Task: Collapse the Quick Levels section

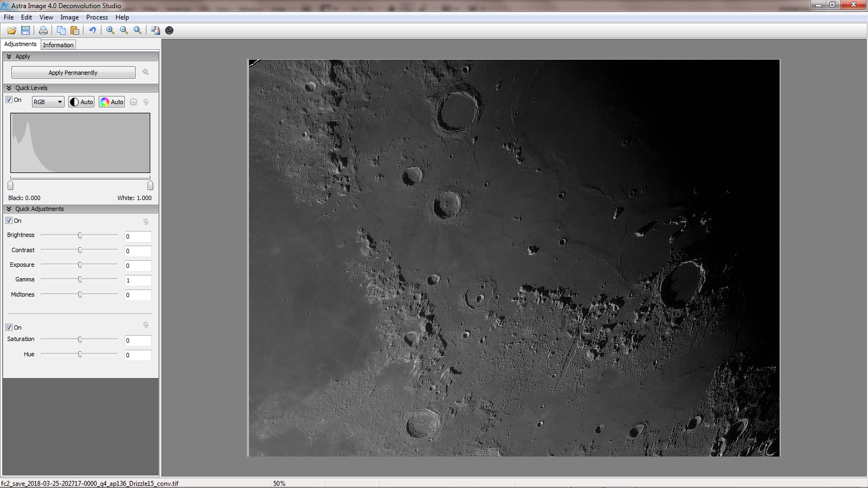Action: coord(9,88)
